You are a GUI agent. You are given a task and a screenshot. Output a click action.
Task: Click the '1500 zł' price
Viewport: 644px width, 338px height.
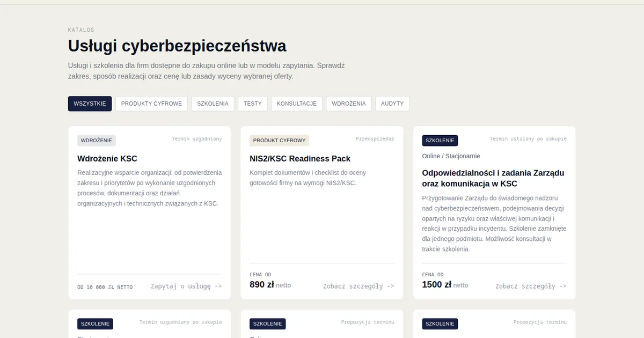tap(436, 285)
